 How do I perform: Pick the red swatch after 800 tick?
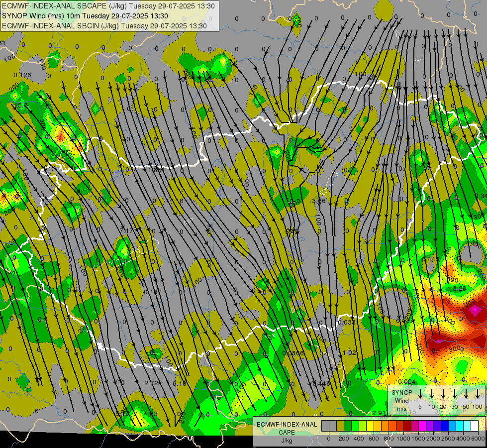tap(400, 426)
